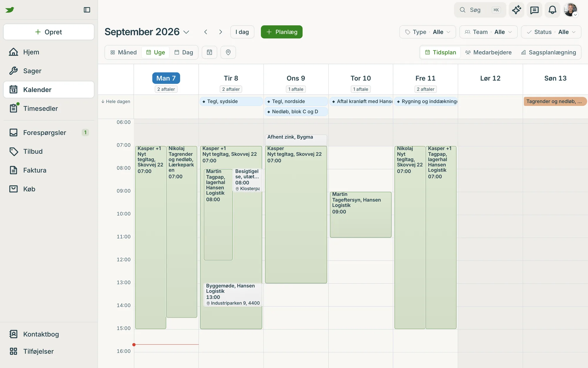Open the messages chat icon
The image size is (588, 368).
coord(534,10)
